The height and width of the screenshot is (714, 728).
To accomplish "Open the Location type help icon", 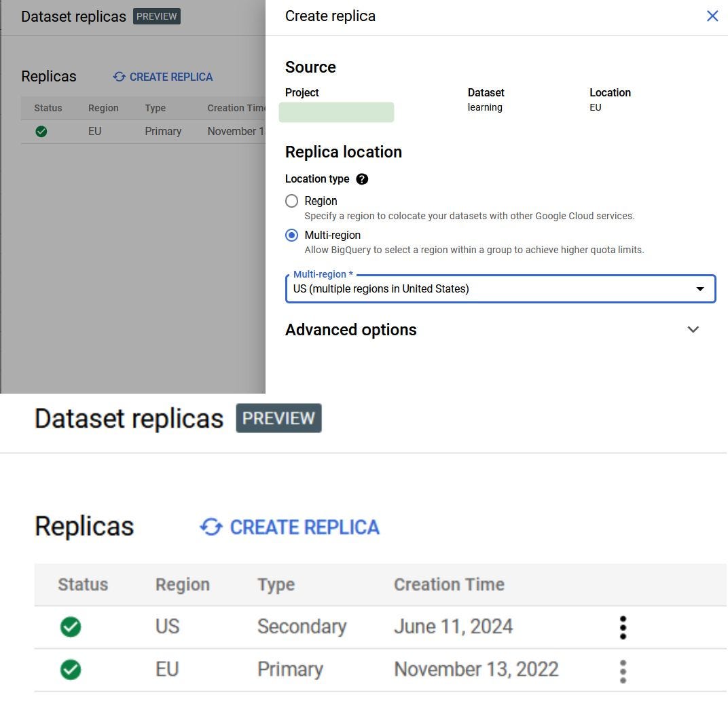I will pyautogui.click(x=362, y=179).
